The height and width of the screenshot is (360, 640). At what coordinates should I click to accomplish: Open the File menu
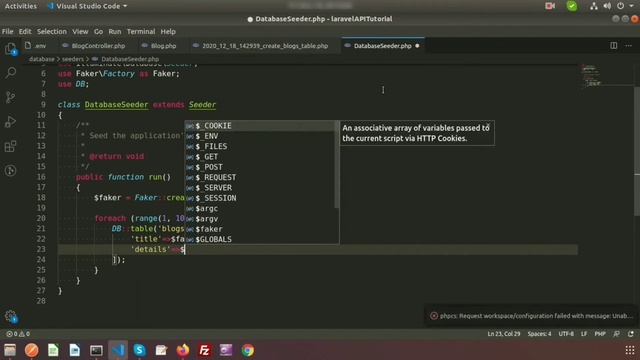click(x=7, y=31)
